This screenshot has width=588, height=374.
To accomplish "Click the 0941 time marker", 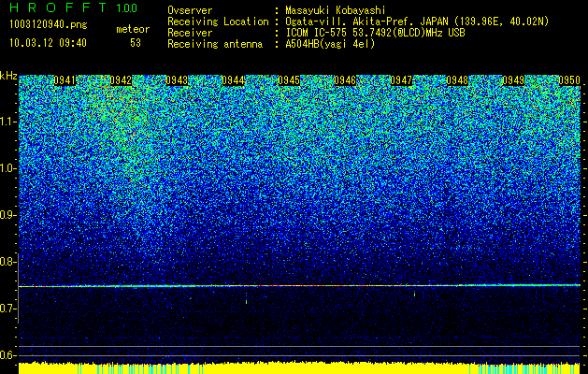I will (65, 80).
